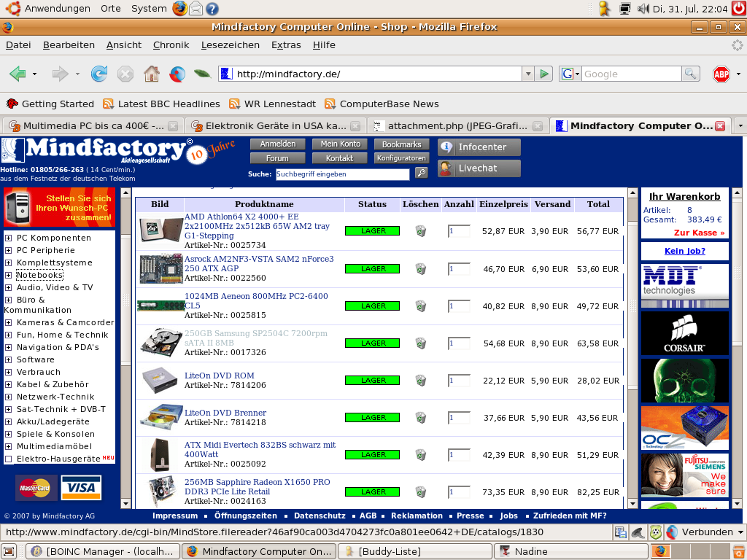
Task: Tick the Elektro-Hausgeräte box
Action: click(x=8, y=459)
